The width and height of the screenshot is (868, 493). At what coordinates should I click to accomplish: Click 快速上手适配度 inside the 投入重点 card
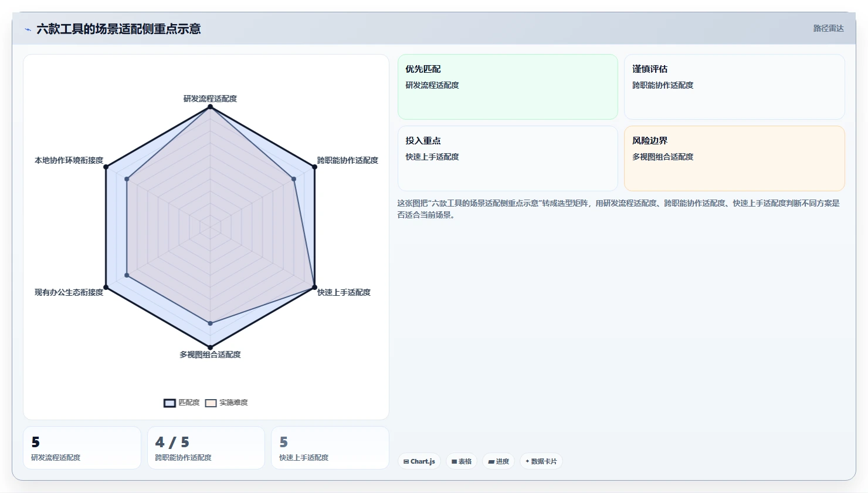point(432,157)
